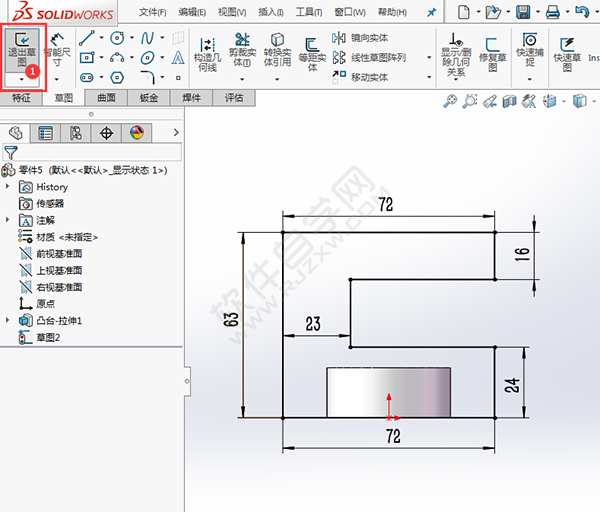
Task: Click Move Entities (移动实体)
Action: coord(360,78)
